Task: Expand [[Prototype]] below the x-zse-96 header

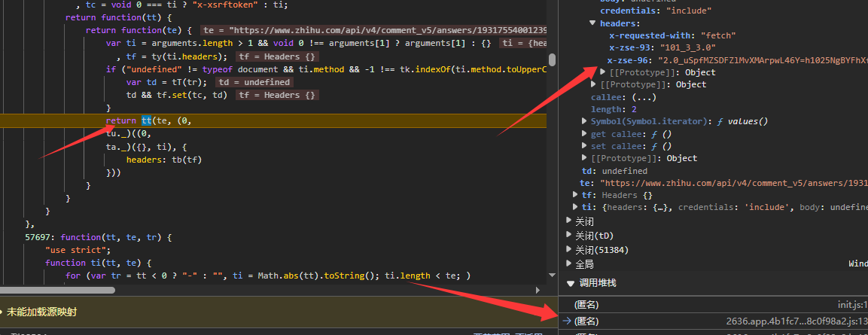Action: click(x=603, y=72)
